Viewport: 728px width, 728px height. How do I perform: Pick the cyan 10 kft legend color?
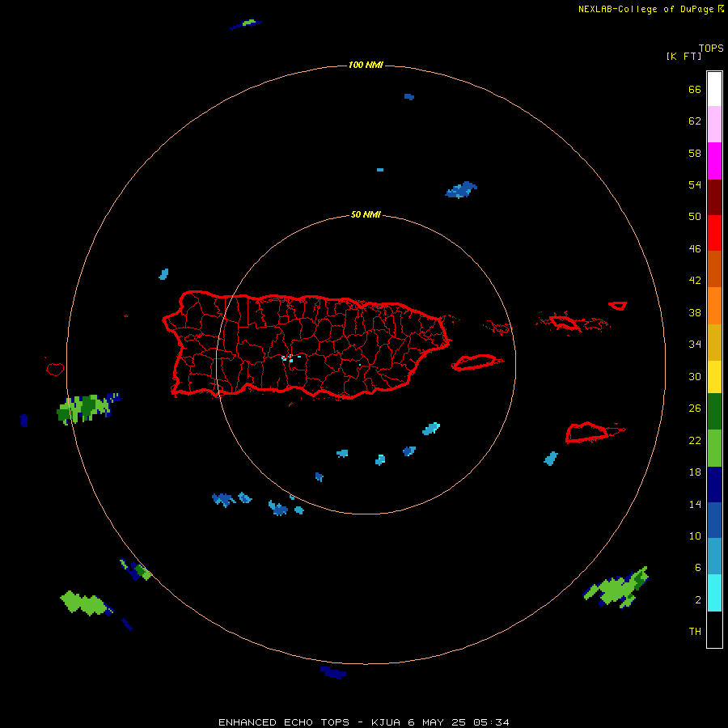coord(714,593)
